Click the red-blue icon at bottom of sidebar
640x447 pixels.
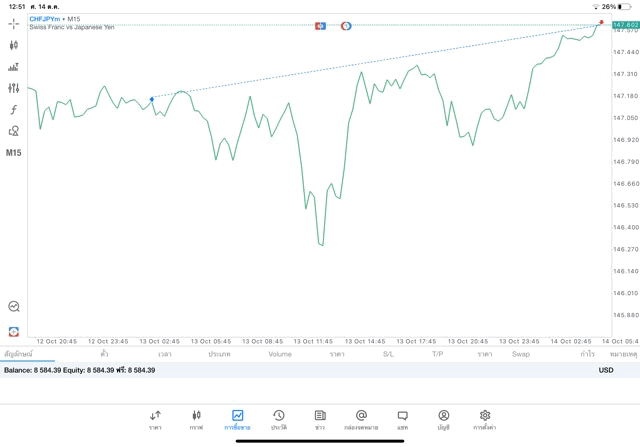coord(13,331)
